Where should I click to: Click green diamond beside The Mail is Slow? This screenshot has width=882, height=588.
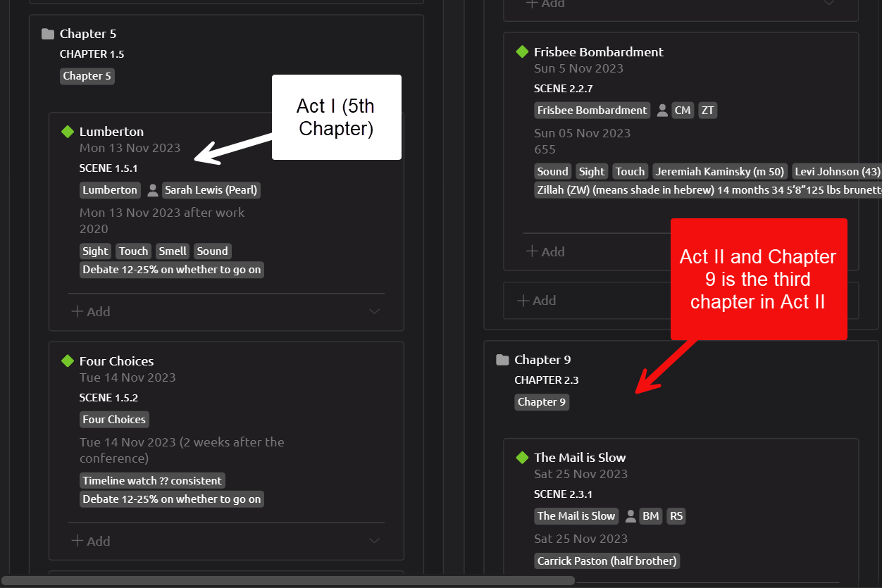522,458
